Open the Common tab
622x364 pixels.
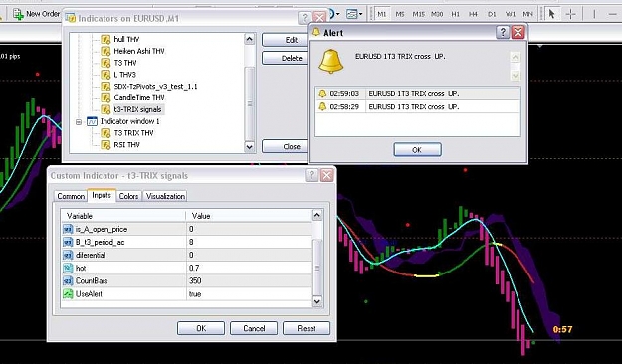(x=71, y=196)
